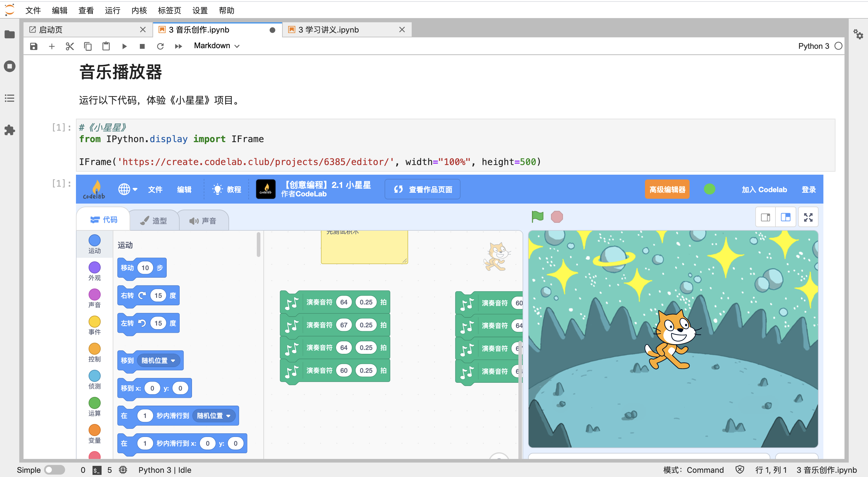This screenshot has height=477, width=868.
Task: Switch to small stage layout
Action: pyautogui.click(x=766, y=217)
